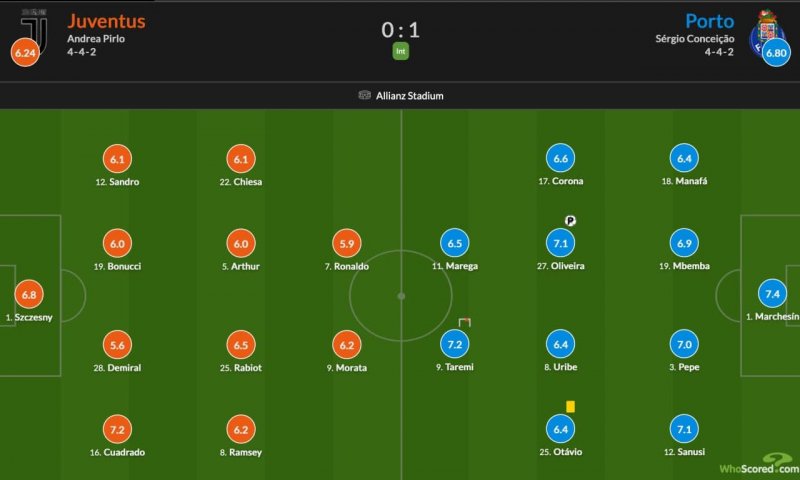Click the Juventus 6.24 team rating badge
This screenshot has width=800, height=480.
pos(24,52)
